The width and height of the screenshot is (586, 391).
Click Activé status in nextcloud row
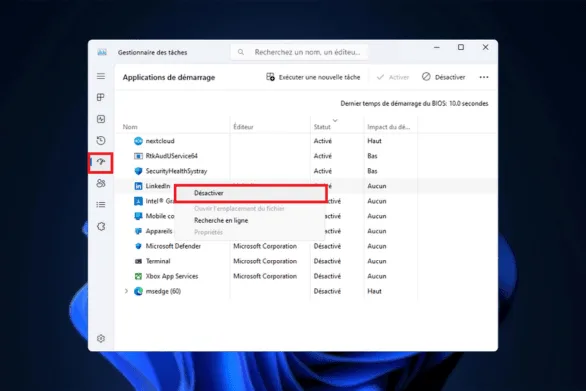[x=323, y=141]
